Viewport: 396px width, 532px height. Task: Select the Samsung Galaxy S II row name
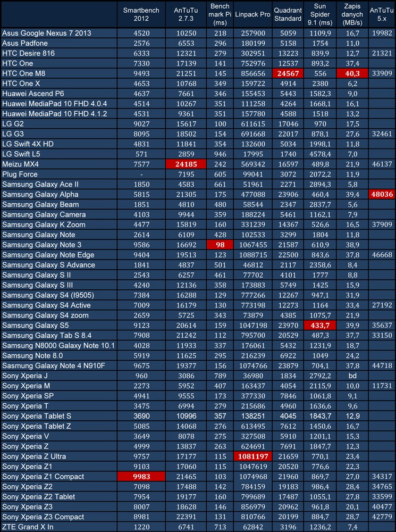click(36, 275)
